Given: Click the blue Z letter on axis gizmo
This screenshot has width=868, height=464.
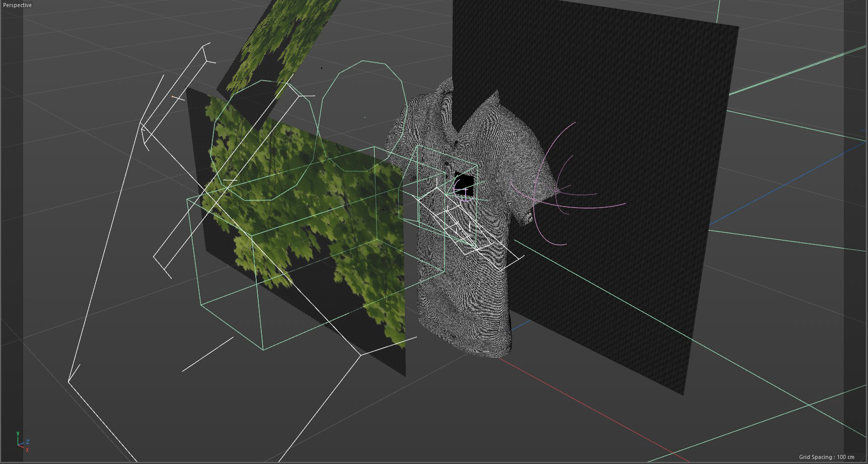Looking at the screenshot, I should pyautogui.click(x=28, y=441).
